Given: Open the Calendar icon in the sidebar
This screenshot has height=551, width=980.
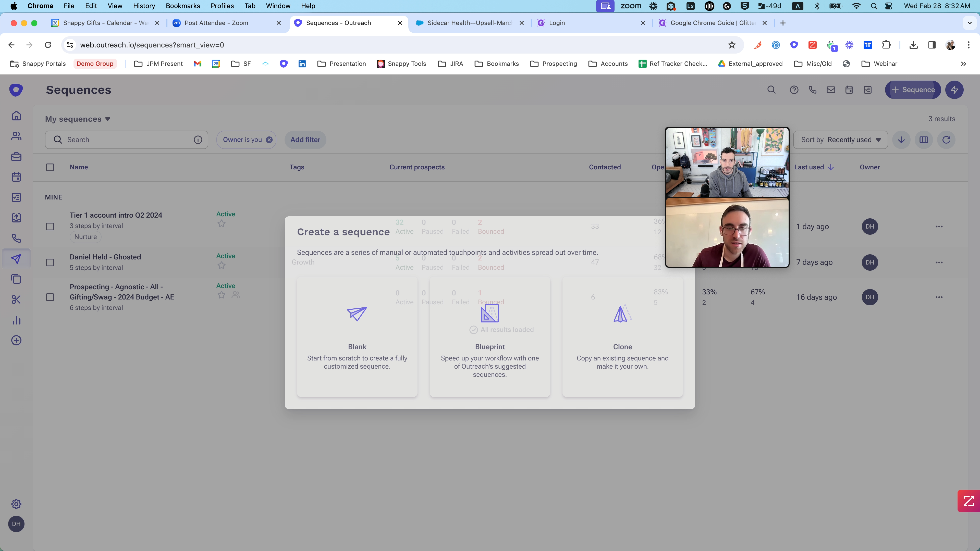Looking at the screenshot, I should coord(16,177).
